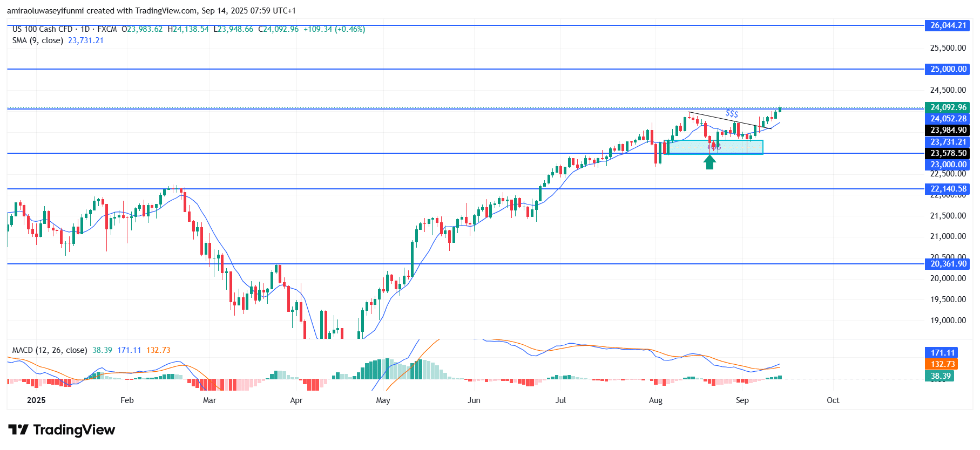Click the Aug label on time axis
980x450 pixels.
click(x=655, y=400)
